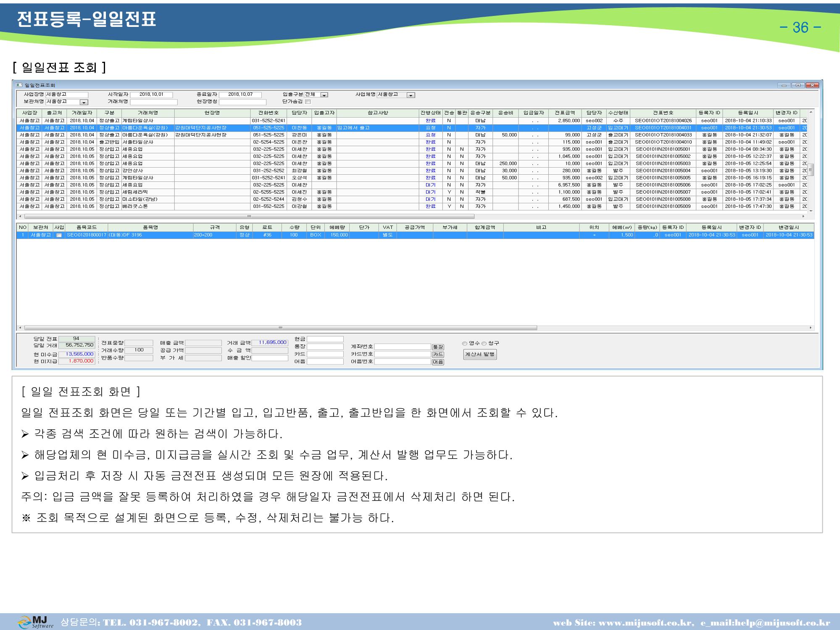This screenshot has width=840, height=630.
Task: Minimize the 일일전표조회 window
Action: (x=784, y=85)
